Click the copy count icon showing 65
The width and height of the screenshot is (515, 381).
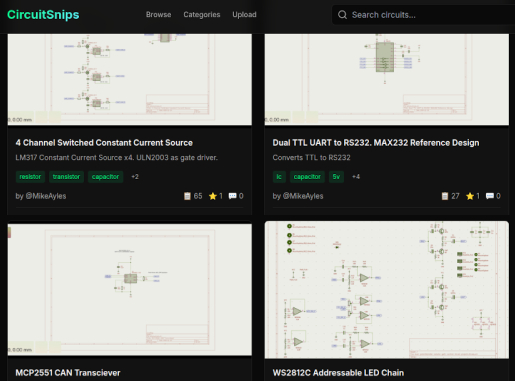pyautogui.click(x=187, y=196)
